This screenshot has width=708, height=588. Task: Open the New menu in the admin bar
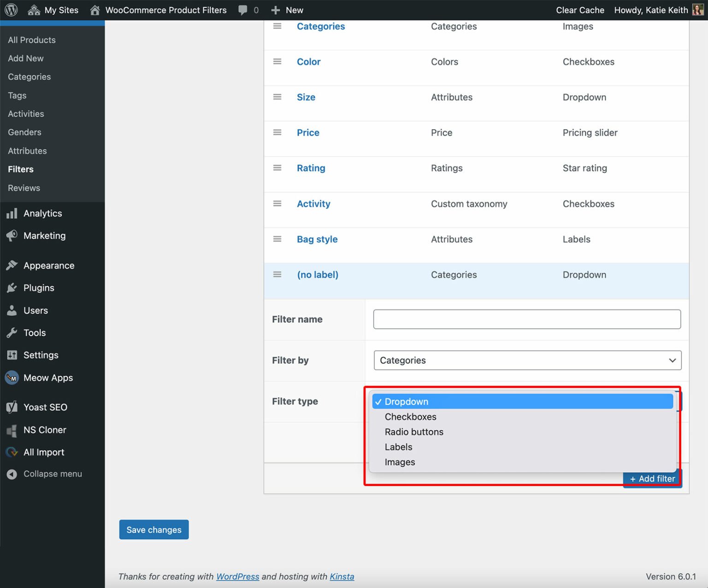(287, 10)
